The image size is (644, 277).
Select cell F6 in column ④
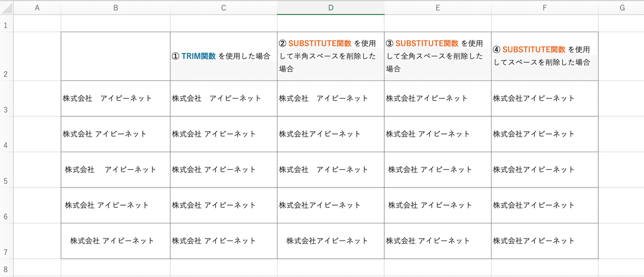(x=544, y=205)
